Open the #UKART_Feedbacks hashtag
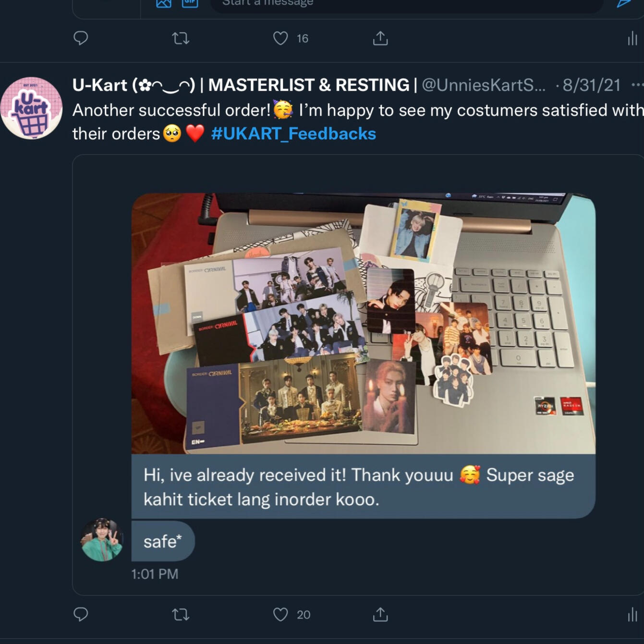Image resolution: width=644 pixels, height=644 pixels. coord(293,134)
